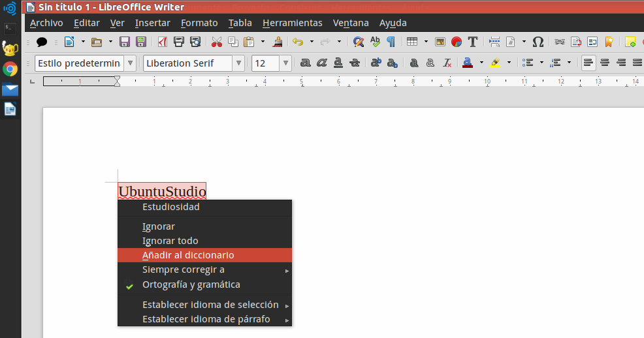644x338 pixels.
Task: Click the Save document icon
Action: [x=125, y=42]
